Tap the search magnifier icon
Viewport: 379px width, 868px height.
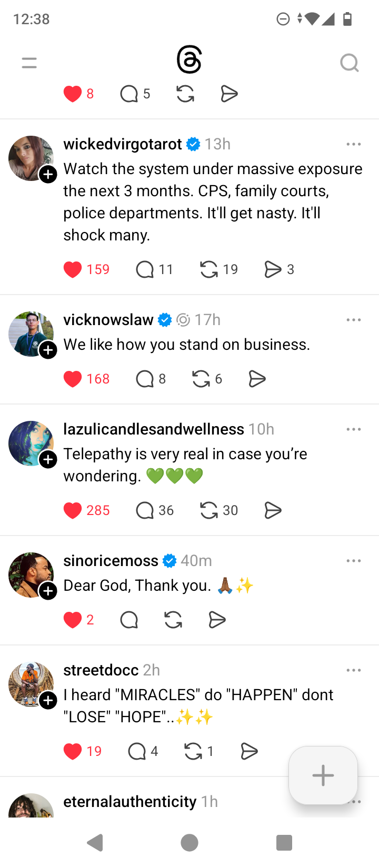pos(349,63)
